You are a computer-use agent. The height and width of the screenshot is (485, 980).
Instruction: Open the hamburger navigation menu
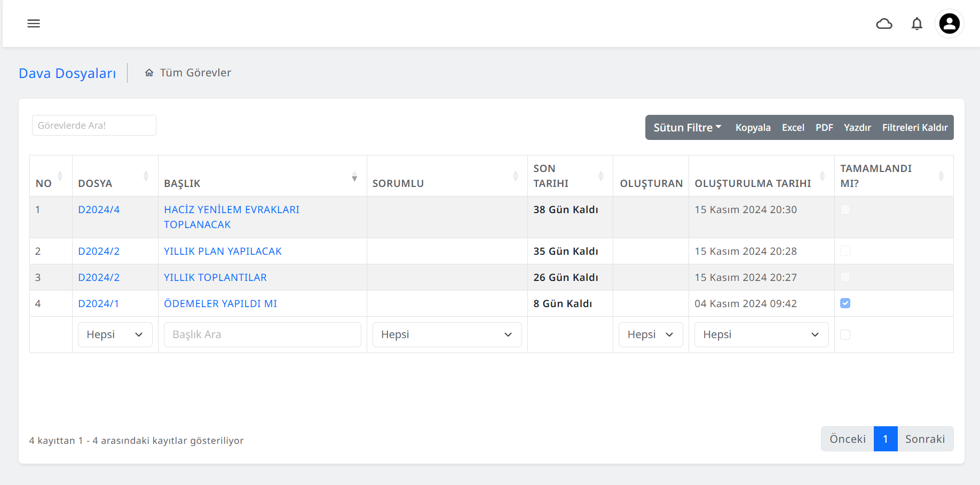(34, 24)
